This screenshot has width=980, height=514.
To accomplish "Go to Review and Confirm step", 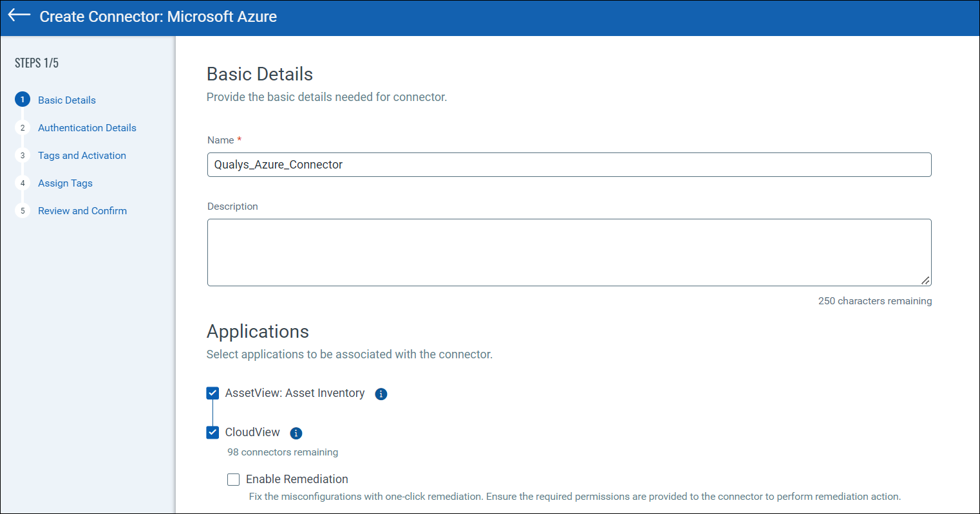I will [82, 210].
